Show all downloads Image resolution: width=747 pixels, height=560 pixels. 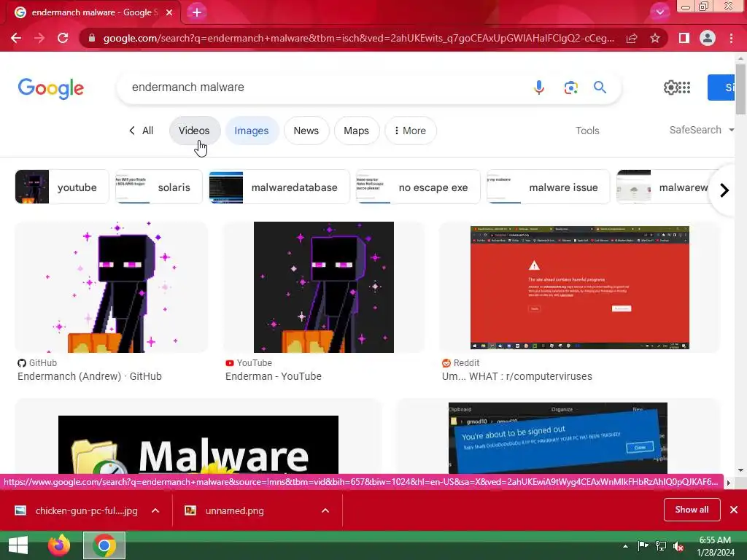click(x=692, y=510)
